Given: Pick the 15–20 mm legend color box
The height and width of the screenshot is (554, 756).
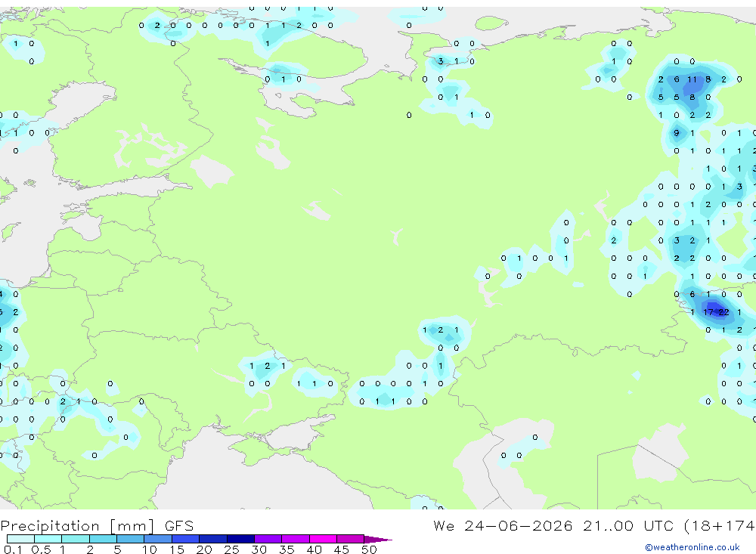Looking at the screenshot, I should coord(186,539).
